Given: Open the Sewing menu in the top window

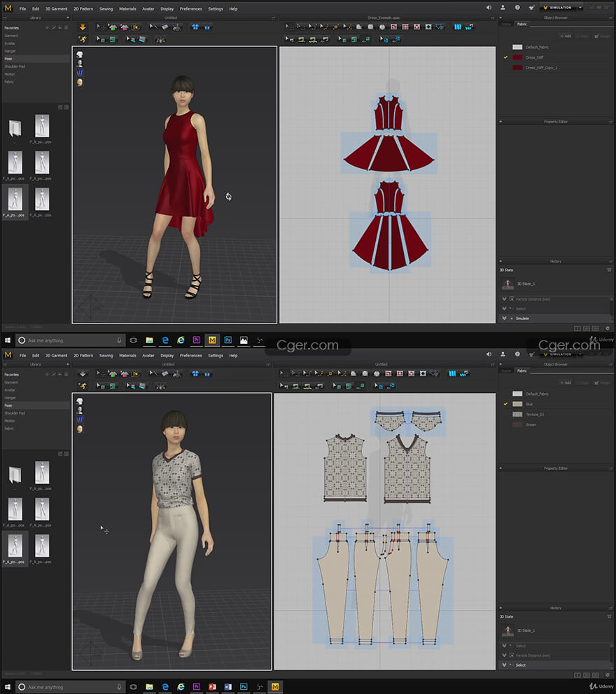Looking at the screenshot, I should click(x=106, y=9).
